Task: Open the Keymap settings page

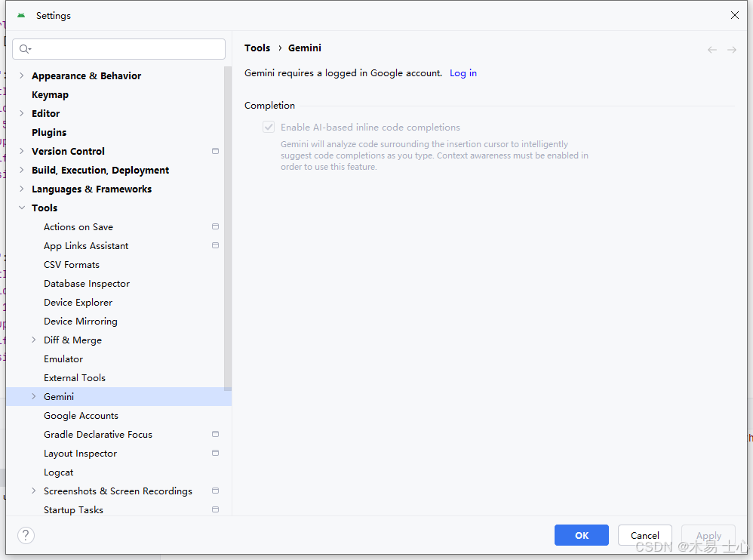Action: tap(50, 94)
